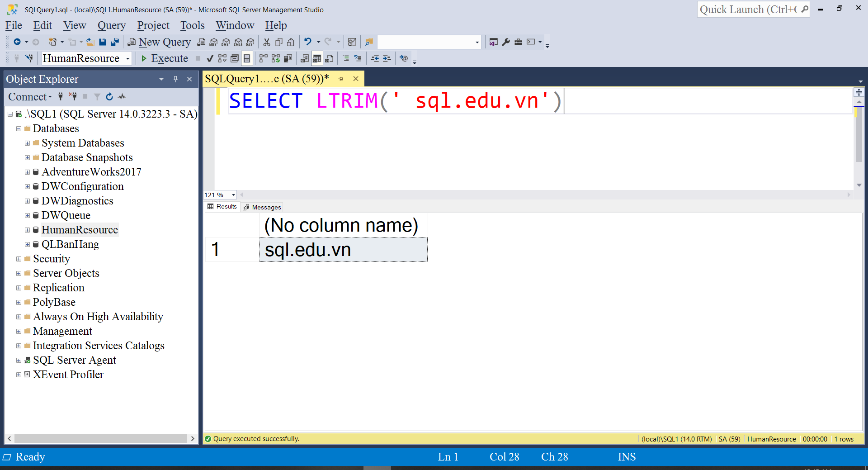The width and height of the screenshot is (868, 470).
Task: Click the Undo arrow icon
Action: click(308, 42)
